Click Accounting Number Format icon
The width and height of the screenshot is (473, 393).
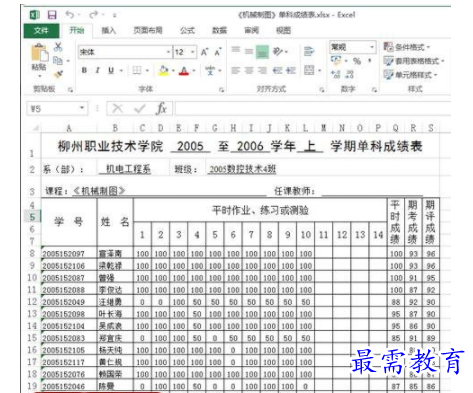tap(336, 60)
